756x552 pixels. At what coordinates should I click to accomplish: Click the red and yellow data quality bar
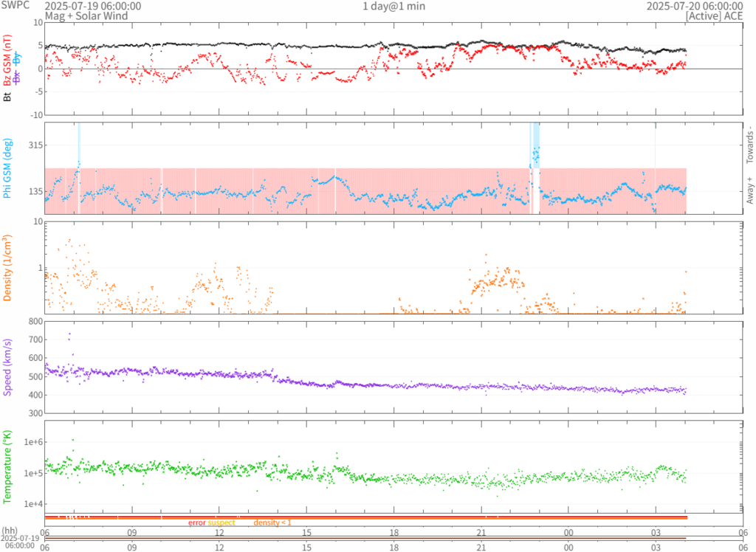pos(365,518)
